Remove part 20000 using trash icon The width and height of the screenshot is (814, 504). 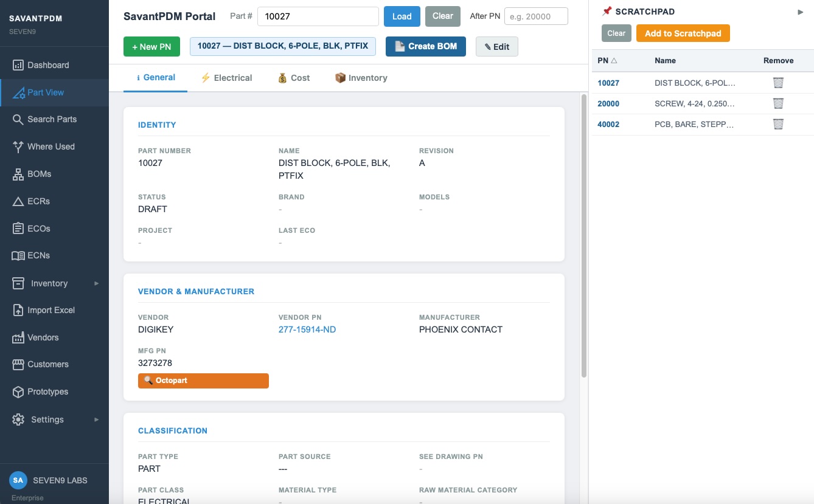(778, 103)
